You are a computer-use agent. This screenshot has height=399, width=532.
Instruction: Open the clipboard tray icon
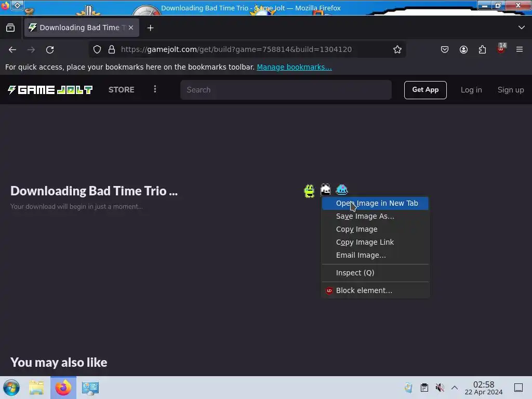click(424, 388)
